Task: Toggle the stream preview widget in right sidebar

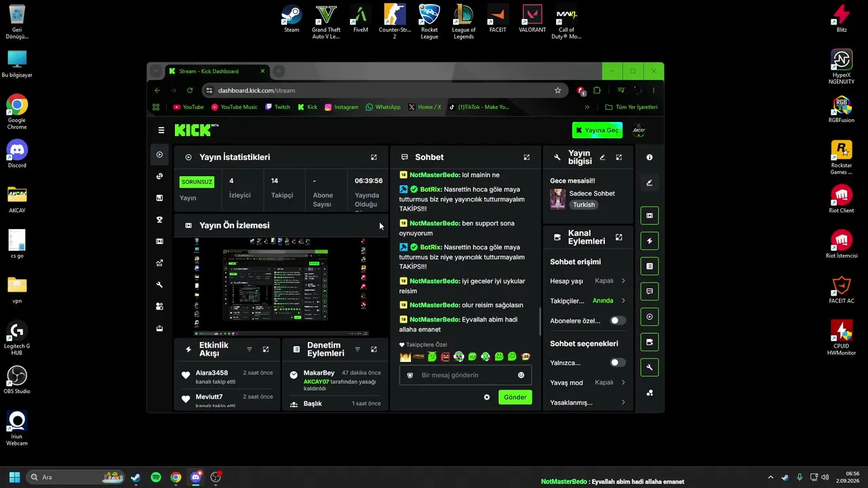Action: point(650,216)
